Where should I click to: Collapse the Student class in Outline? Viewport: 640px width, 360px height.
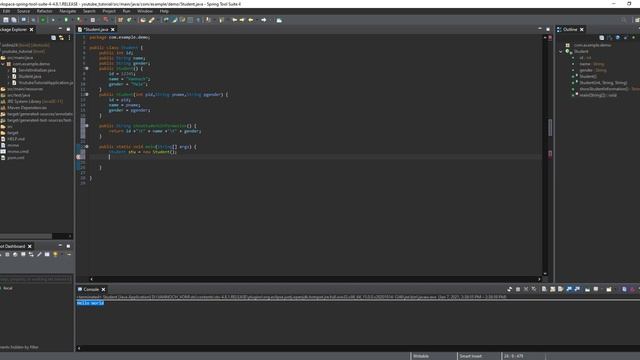(x=561, y=52)
